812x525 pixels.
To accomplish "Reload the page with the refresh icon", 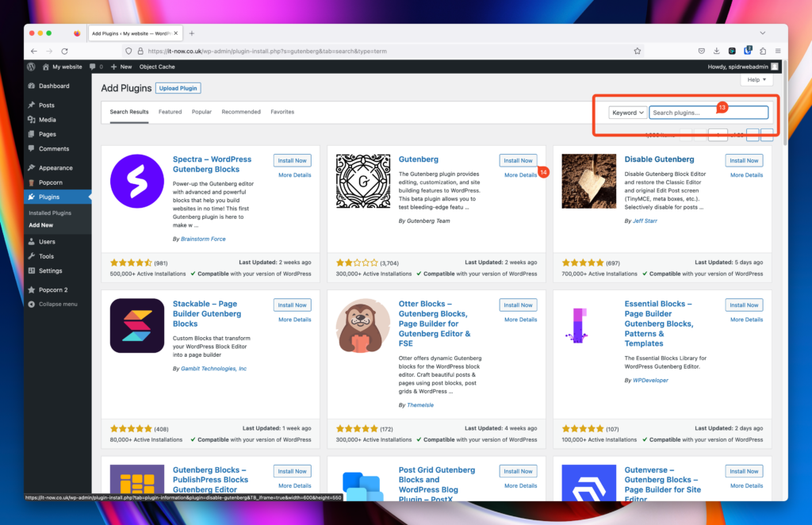I will tap(65, 52).
